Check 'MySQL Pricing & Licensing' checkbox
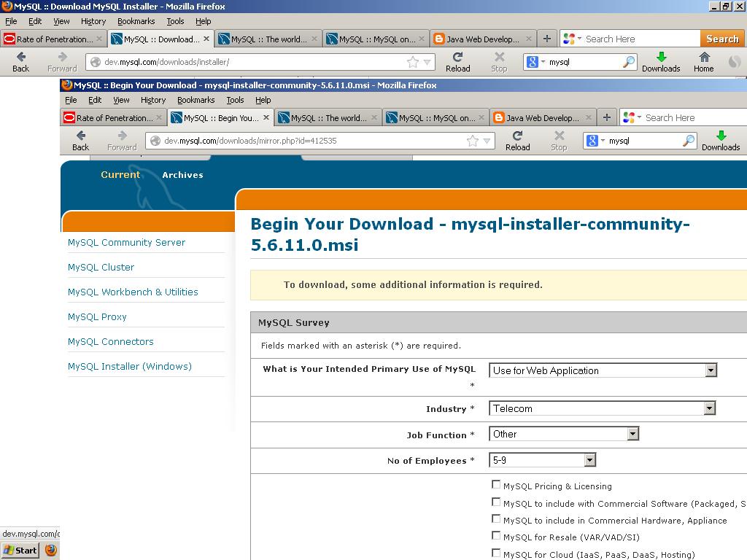This screenshot has height=560, width=747. pyautogui.click(x=496, y=485)
